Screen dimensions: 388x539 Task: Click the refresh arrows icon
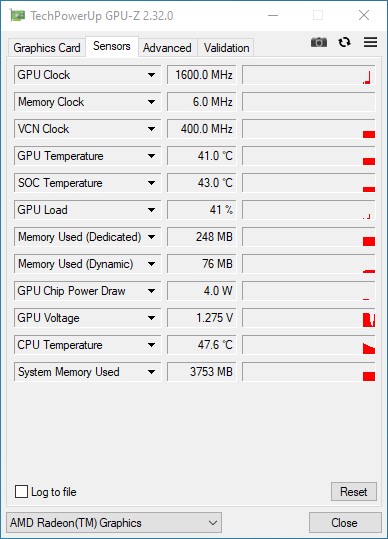point(344,42)
